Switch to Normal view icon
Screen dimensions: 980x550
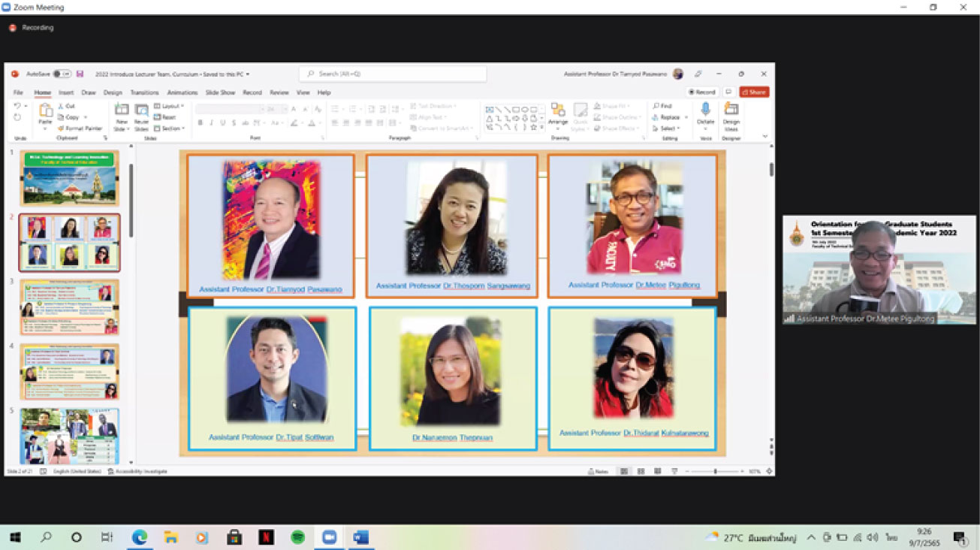[x=624, y=471]
